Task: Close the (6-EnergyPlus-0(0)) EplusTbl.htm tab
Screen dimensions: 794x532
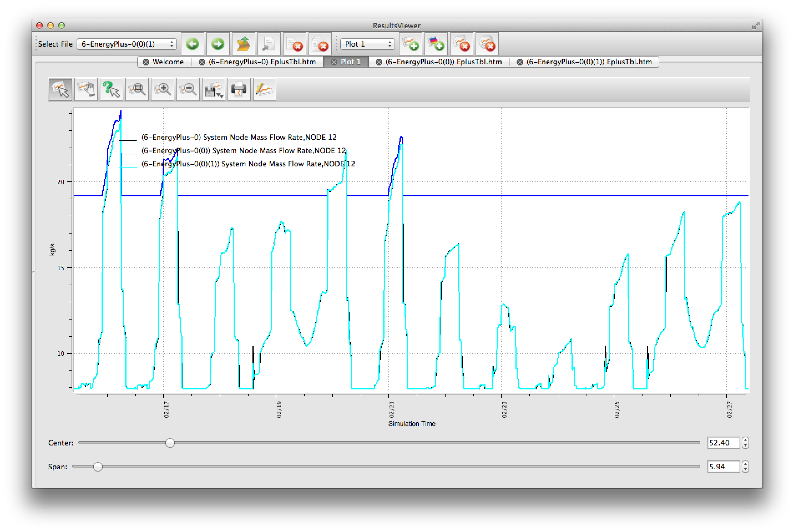Action: pyautogui.click(x=379, y=62)
